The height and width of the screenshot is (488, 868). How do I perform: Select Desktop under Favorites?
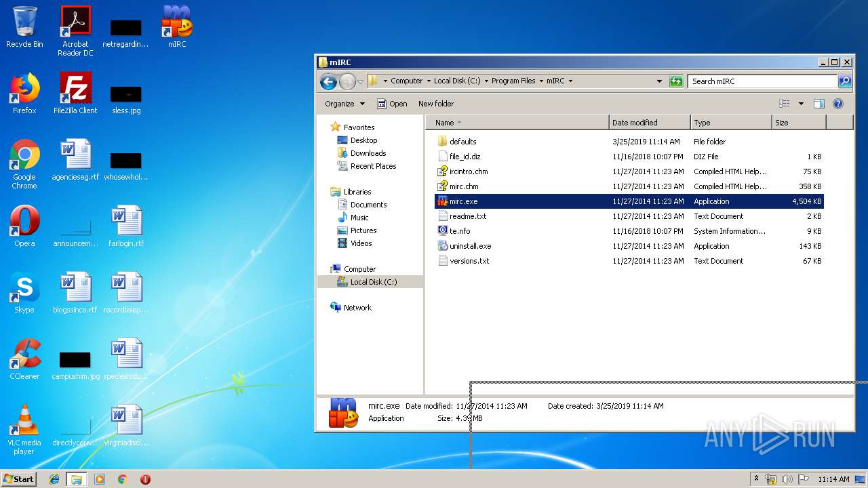[363, 140]
